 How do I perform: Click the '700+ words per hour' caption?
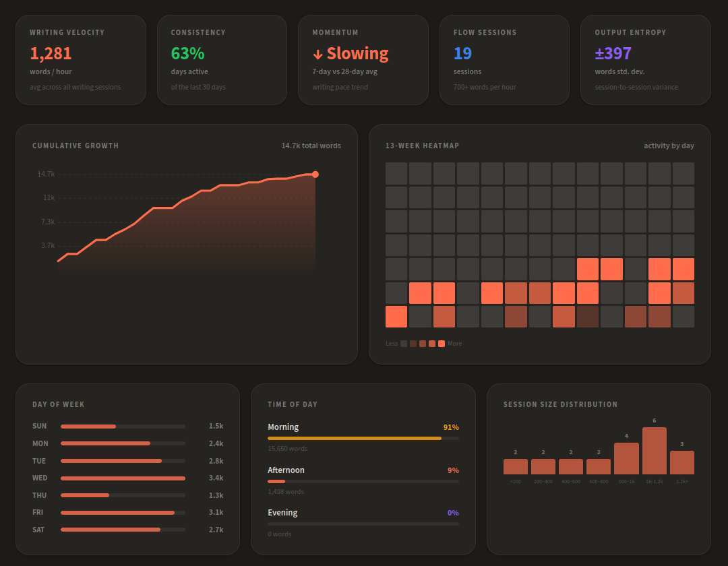point(485,87)
